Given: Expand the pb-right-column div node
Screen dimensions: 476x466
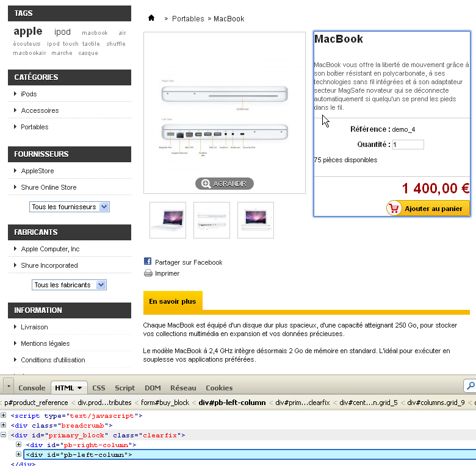Looking at the screenshot, I should [x=18, y=444].
